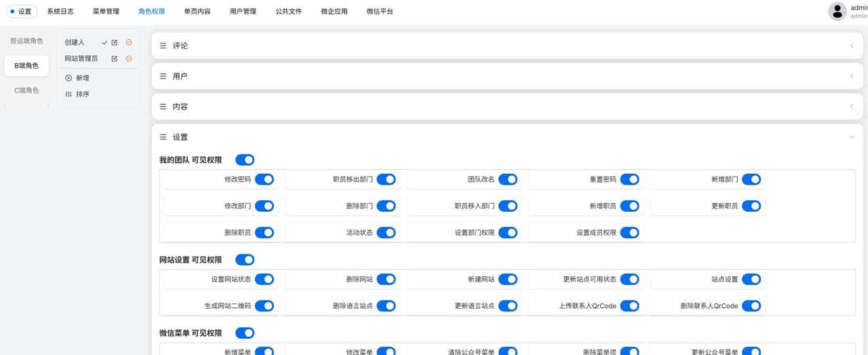
Task: Click the admin username at top right
Action: (859, 7)
